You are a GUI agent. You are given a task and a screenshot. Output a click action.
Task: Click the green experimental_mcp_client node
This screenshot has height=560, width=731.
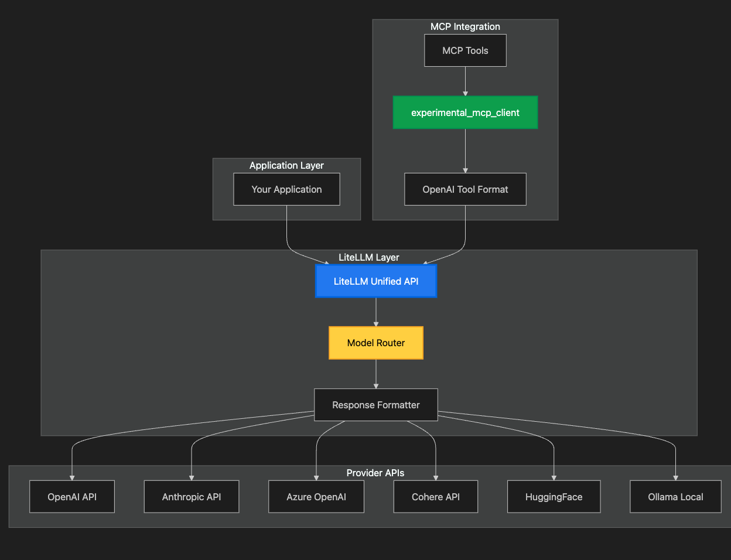tap(465, 112)
